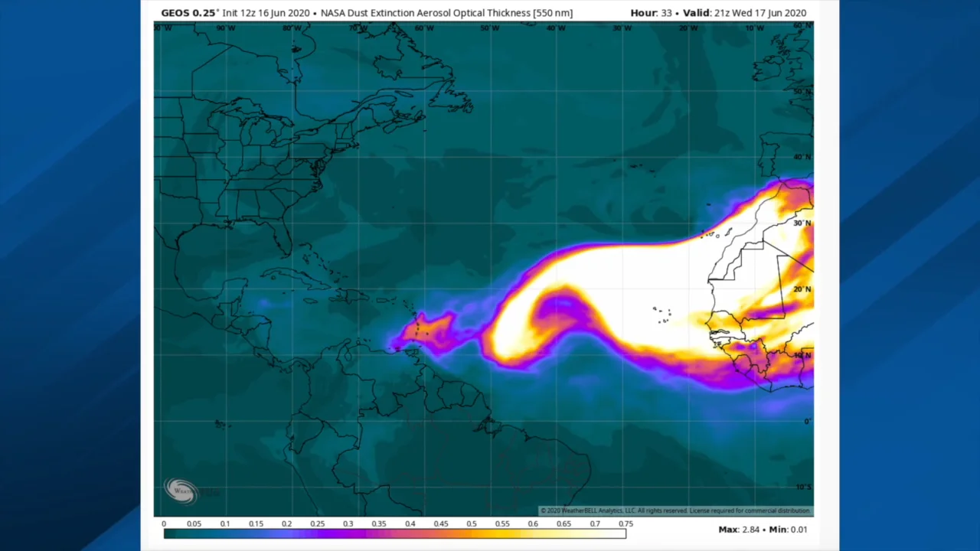This screenshot has width=980, height=551.
Task: Click the 0.75 colorbar tick label
Action: (626, 524)
